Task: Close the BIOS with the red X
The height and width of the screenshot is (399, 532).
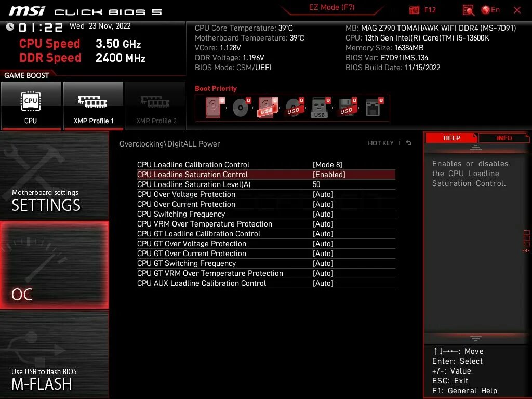Action: point(517,10)
